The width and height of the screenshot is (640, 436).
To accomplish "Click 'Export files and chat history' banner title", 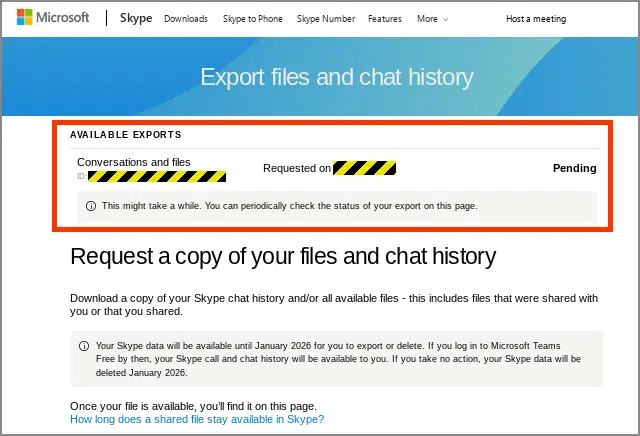I will point(337,77).
